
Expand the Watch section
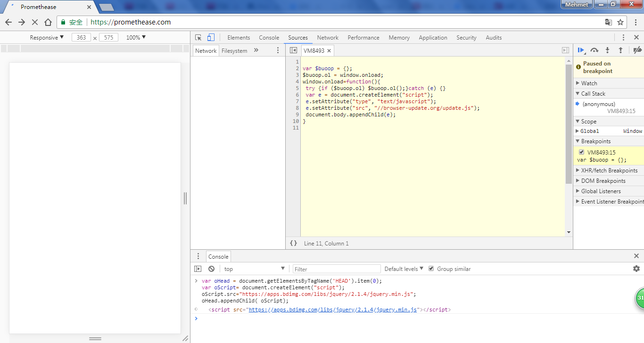609,83
